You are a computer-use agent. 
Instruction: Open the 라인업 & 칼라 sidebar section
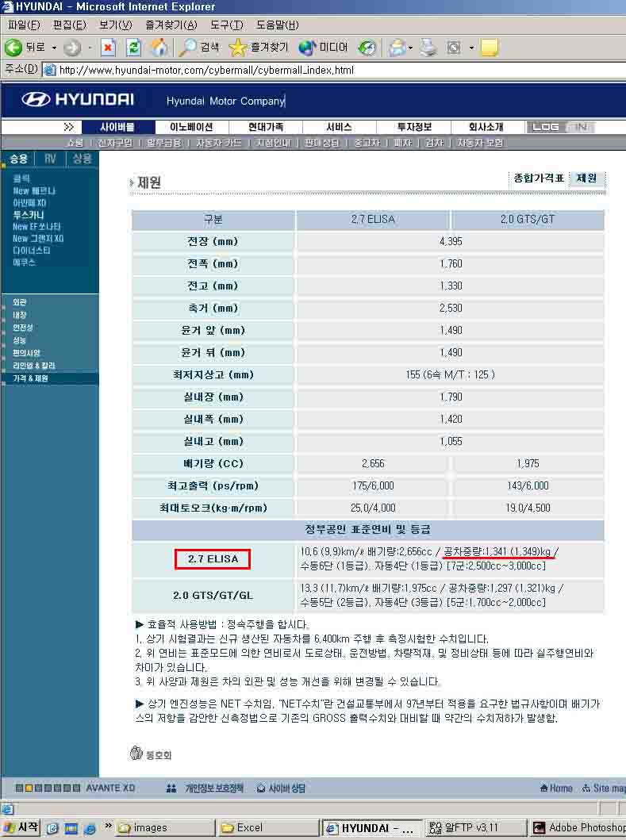pos(34,366)
